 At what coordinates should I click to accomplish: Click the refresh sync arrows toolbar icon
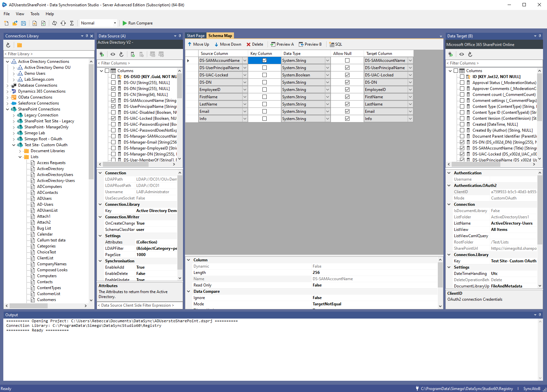click(55, 23)
